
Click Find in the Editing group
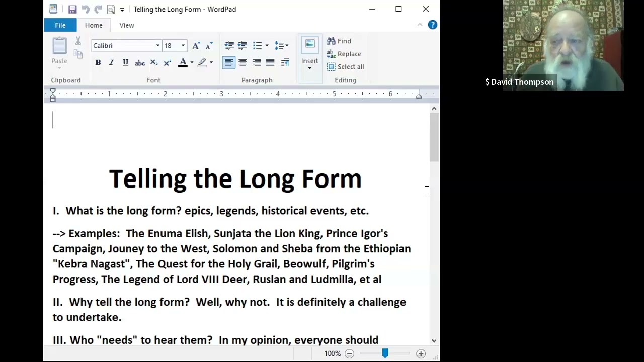point(339,41)
